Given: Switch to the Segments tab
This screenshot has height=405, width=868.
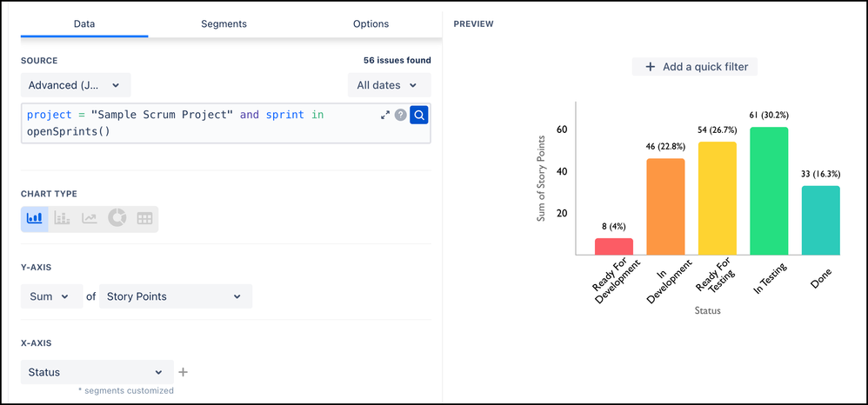Looking at the screenshot, I should tap(224, 24).
